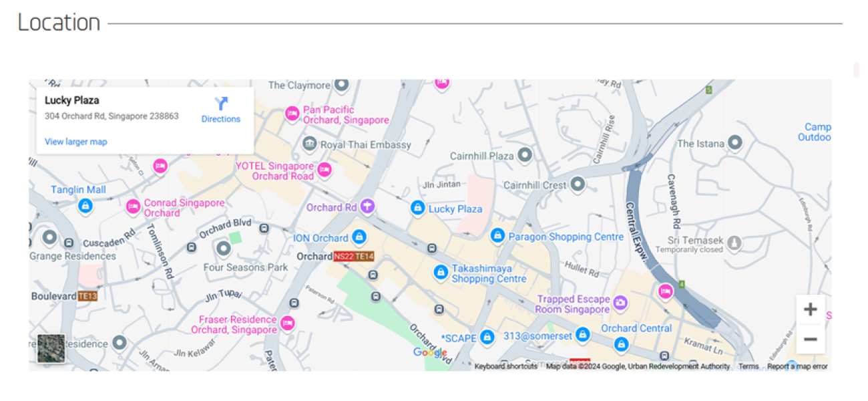Click the Paragon Shopping Centre pin
868x401 pixels.
497,236
